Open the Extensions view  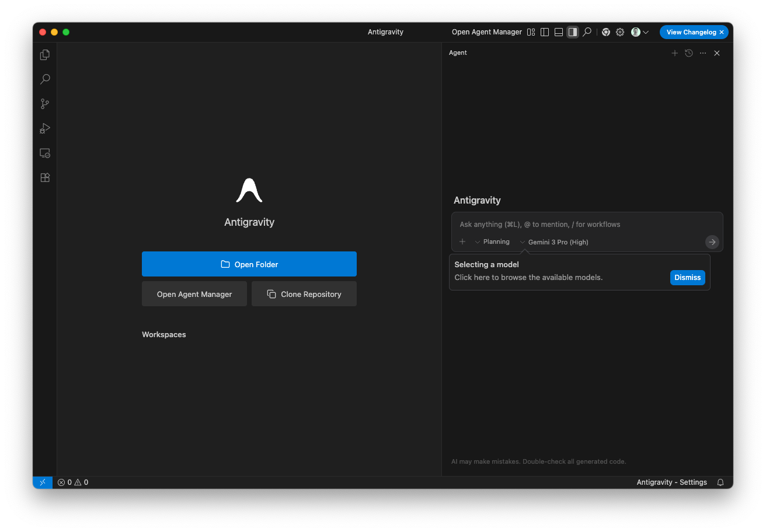(x=45, y=178)
